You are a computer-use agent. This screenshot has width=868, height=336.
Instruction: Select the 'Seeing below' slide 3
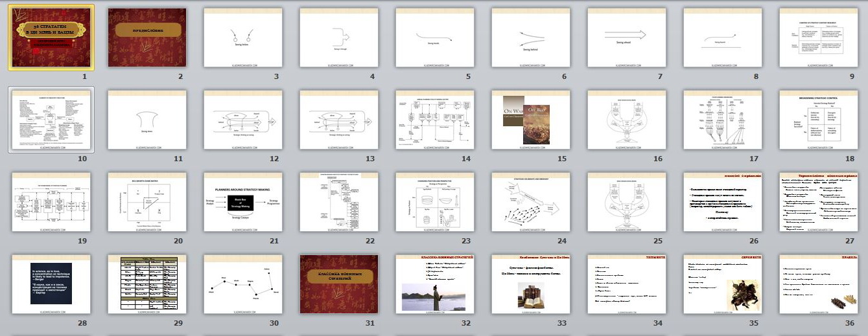coord(243,37)
